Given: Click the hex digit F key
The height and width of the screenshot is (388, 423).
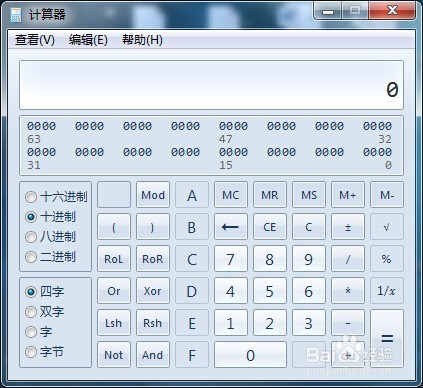Looking at the screenshot, I should 192,355.
